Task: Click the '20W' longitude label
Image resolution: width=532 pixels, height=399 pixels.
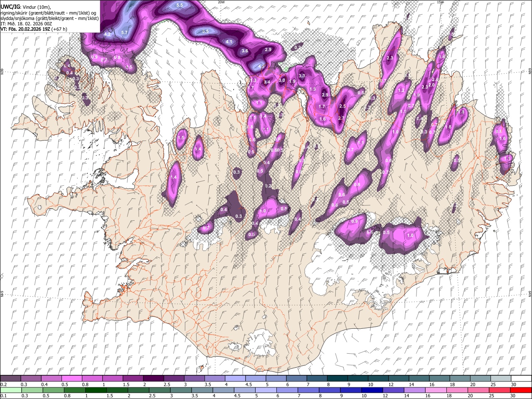Action: point(222,2)
